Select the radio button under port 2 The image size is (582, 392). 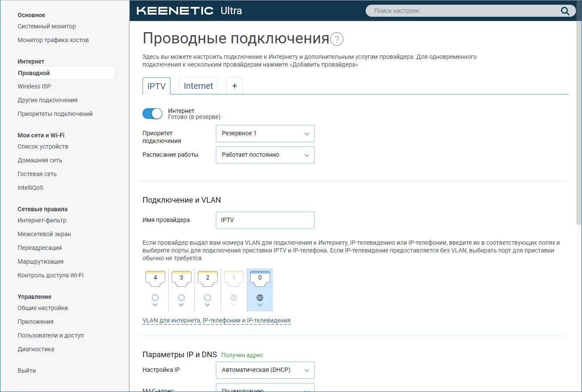click(208, 298)
